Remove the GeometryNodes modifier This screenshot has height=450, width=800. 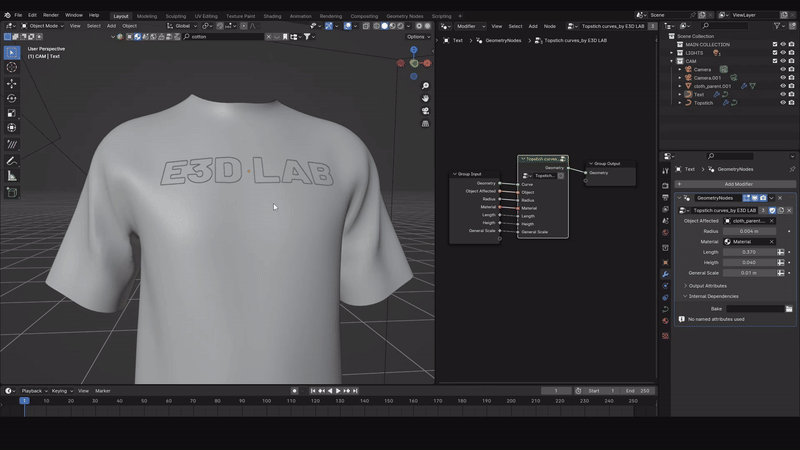click(x=780, y=198)
